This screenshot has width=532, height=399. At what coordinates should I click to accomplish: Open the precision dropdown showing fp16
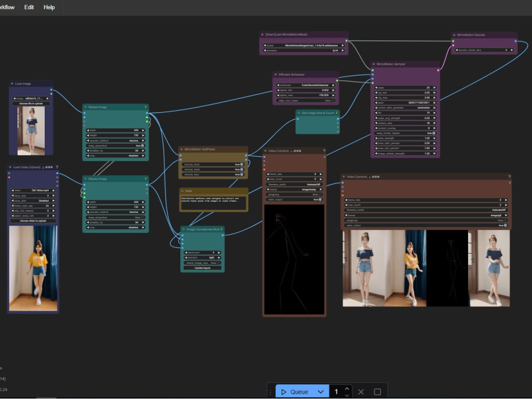point(304,51)
